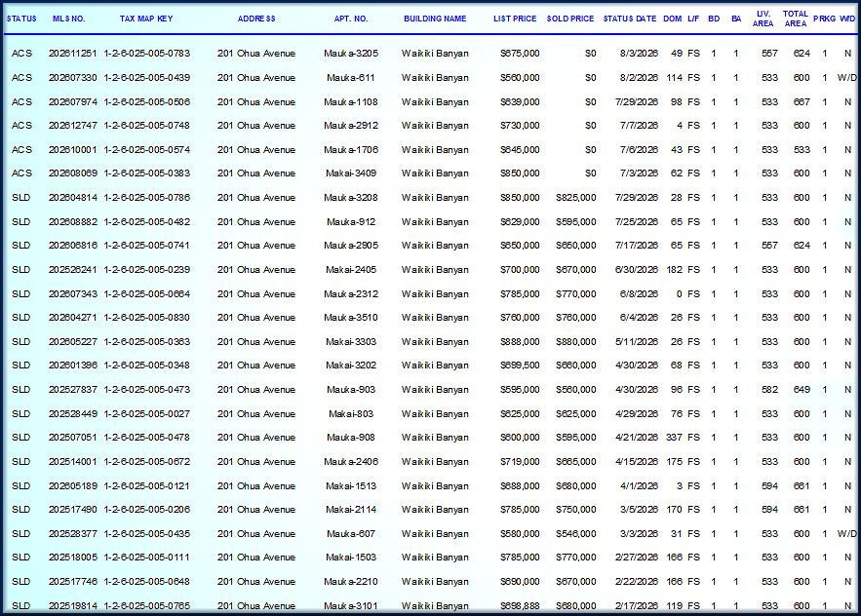Click apartment Makai-803

(351, 413)
